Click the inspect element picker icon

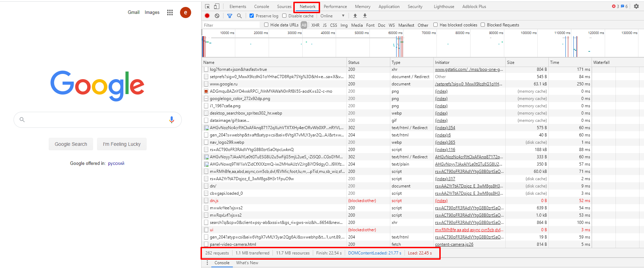[x=207, y=7]
